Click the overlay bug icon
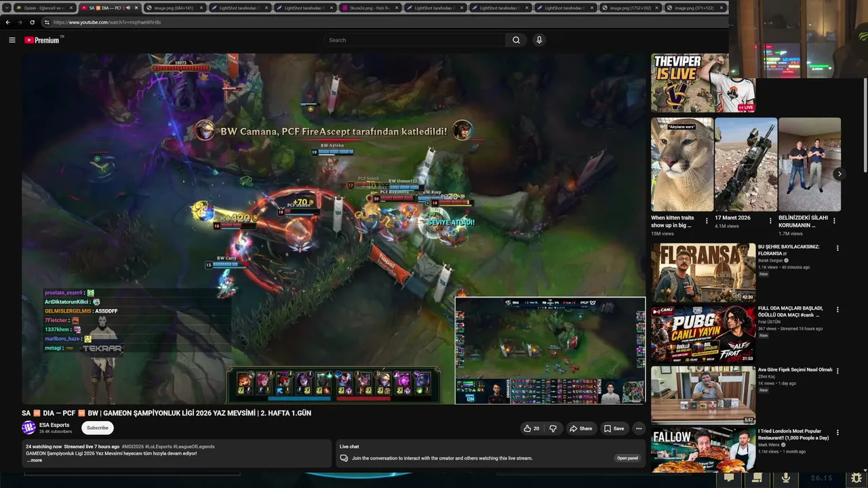This screenshot has width=868, height=488. (x=856, y=478)
